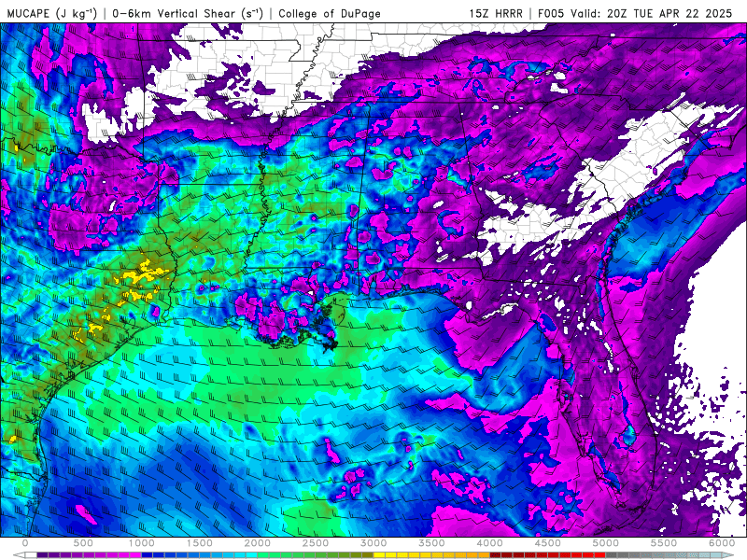Click the "500" color scale label
The image size is (747, 560).
(83, 543)
